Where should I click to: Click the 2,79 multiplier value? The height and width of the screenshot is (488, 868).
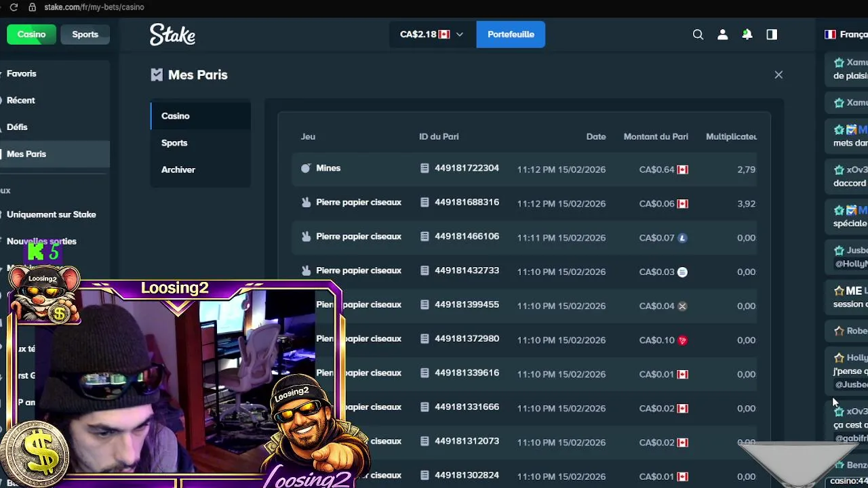746,169
